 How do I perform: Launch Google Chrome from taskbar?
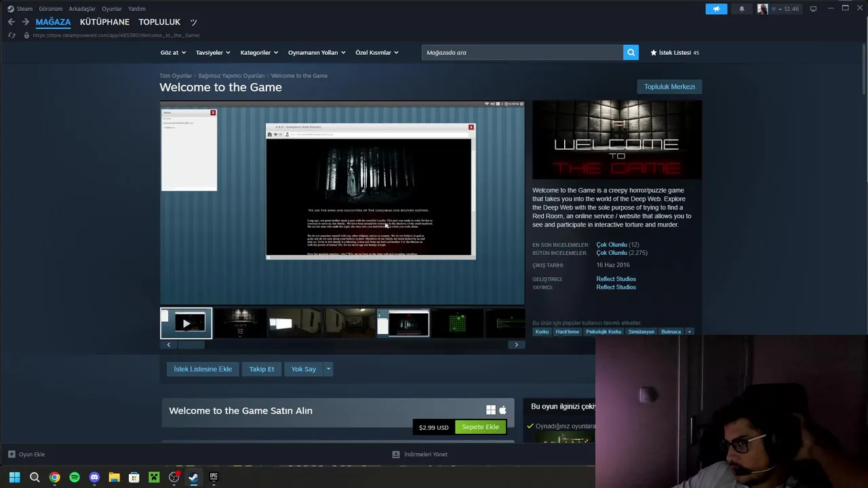click(54, 477)
